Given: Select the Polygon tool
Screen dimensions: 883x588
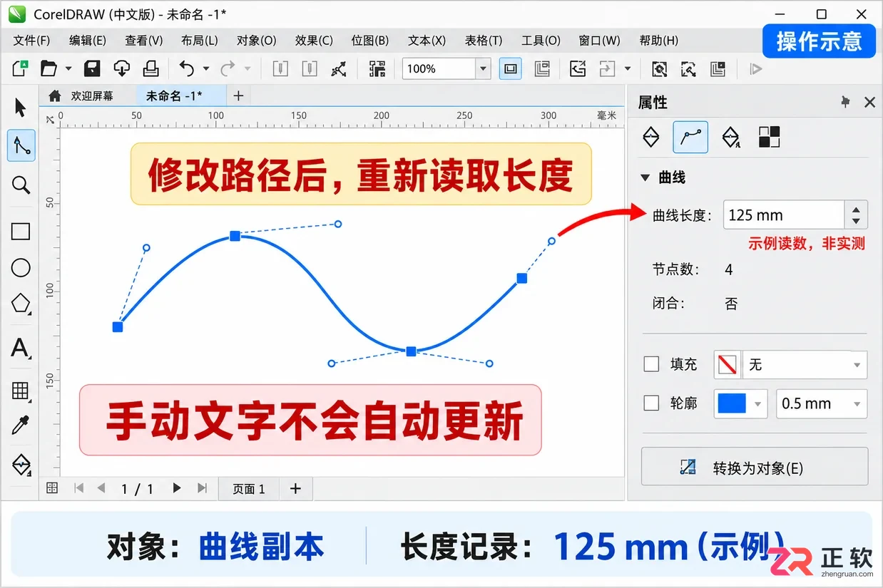Looking at the screenshot, I should click(21, 304).
